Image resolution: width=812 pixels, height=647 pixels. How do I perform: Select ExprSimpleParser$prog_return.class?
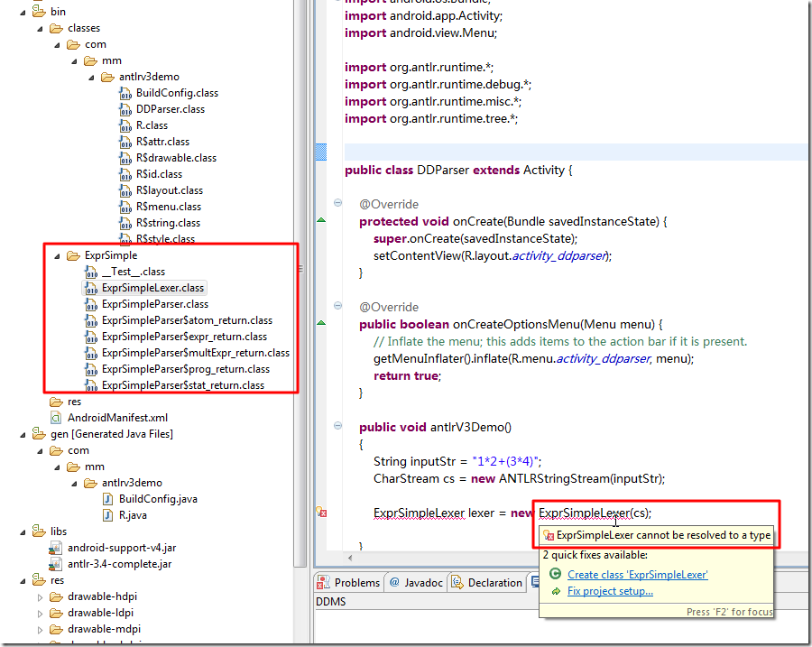pyautogui.click(x=185, y=369)
